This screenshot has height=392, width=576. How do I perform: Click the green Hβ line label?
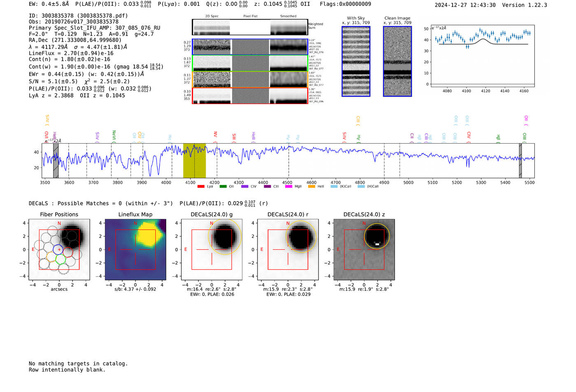tap(498, 139)
